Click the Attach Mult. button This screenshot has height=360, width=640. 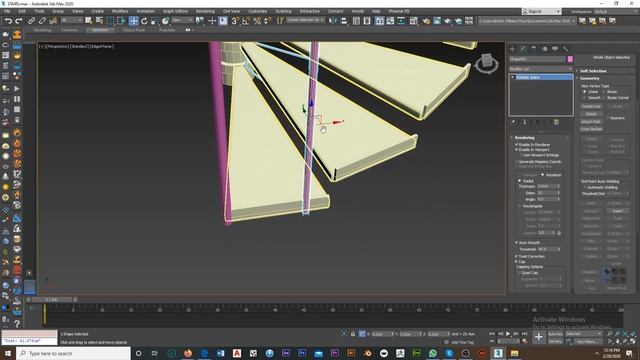click(591, 122)
